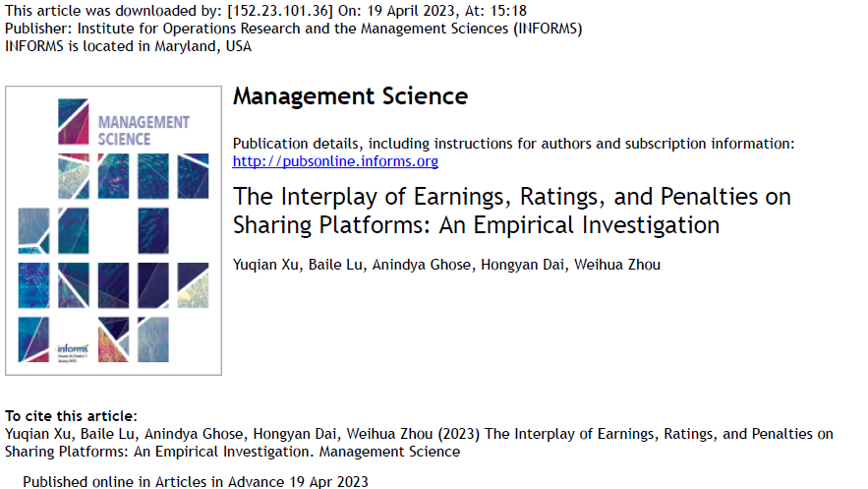Open the pubsonline.informs.org link
The width and height of the screenshot is (868, 489).
(335, 161)
